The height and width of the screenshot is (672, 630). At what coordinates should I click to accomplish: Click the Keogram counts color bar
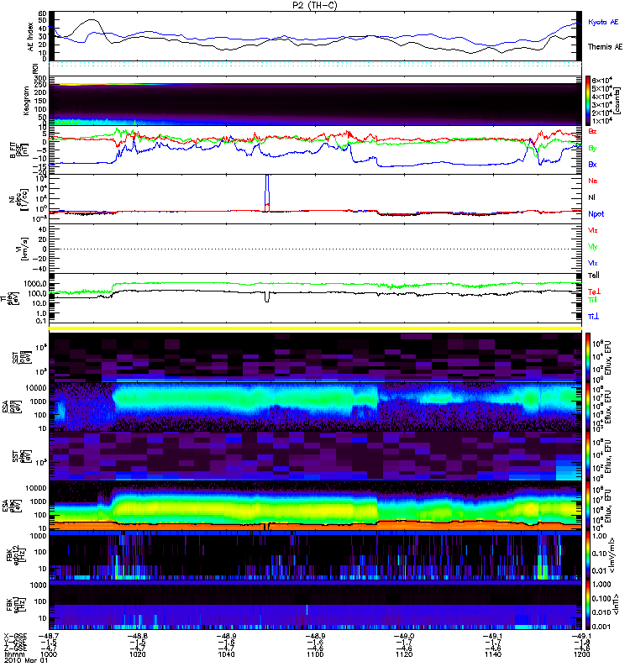click(587, 101)
